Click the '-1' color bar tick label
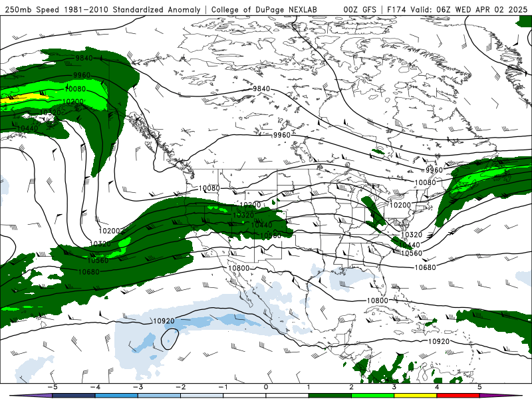532x399 pixels. coord(223,387)
